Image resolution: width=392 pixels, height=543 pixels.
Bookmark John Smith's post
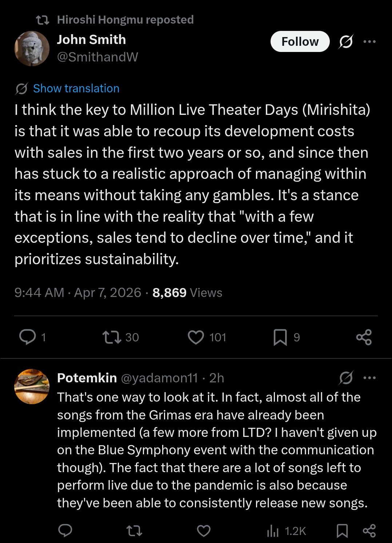pos(280,337)
